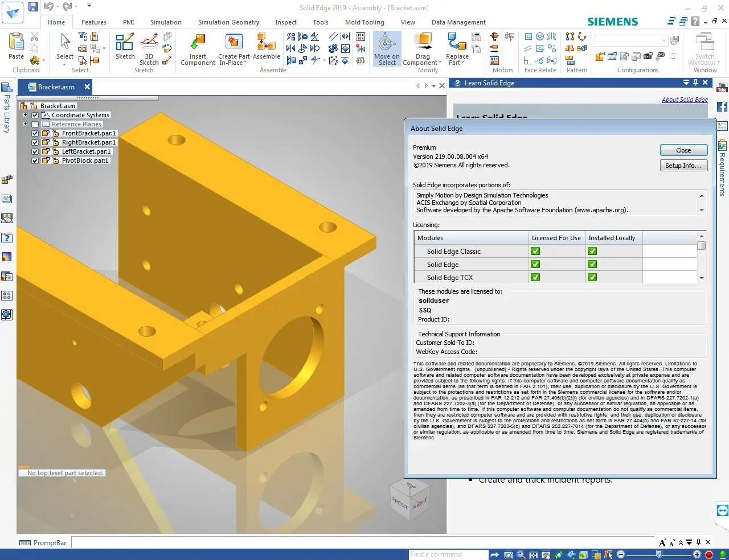
Task: Open the PMI ribbon tab
Action: 129,22
